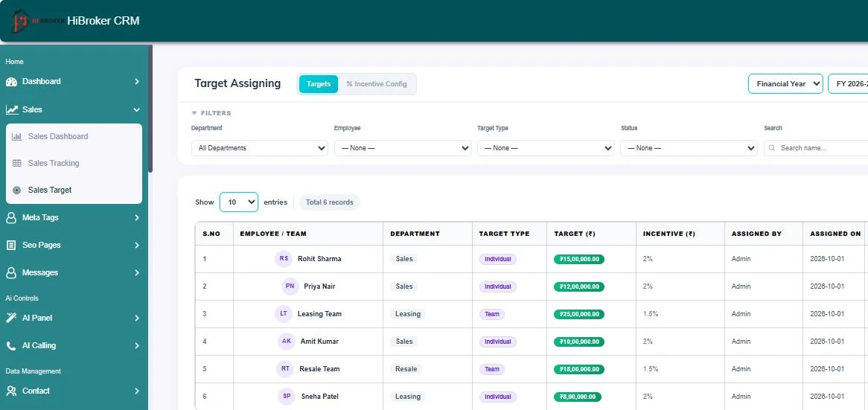Click the Leasing tag in Sneha Patel row
This screenshot has height=410, width=868.
pos(408,397)
